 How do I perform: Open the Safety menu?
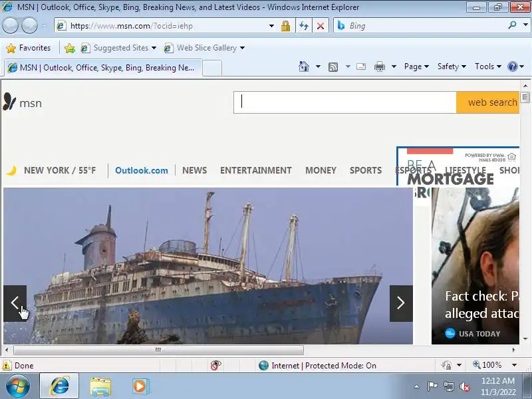(452, 66)
